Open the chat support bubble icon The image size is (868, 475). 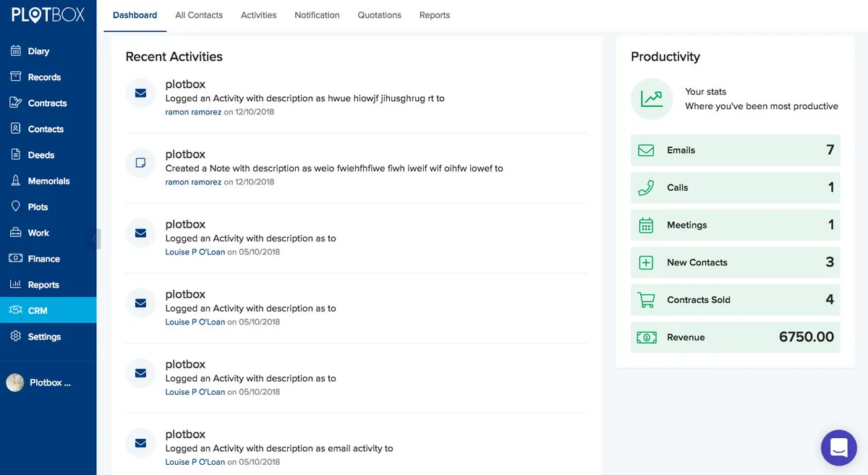[x=838, y=447]
